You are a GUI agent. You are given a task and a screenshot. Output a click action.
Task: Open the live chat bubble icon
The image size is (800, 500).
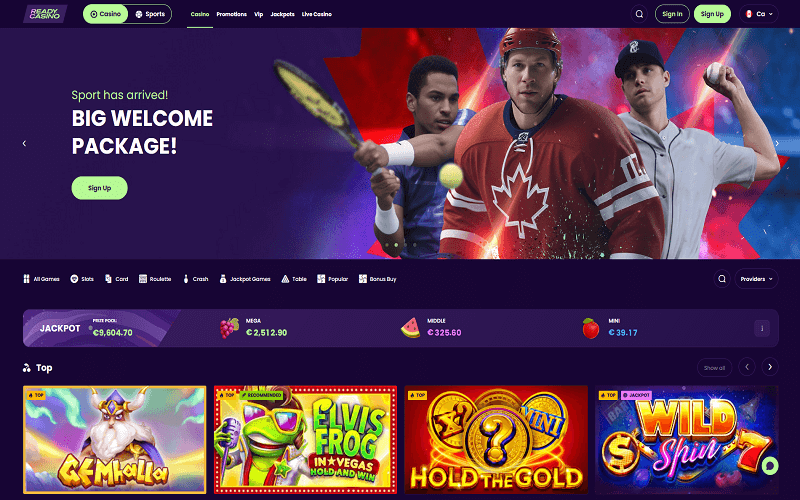coord(770,465)
